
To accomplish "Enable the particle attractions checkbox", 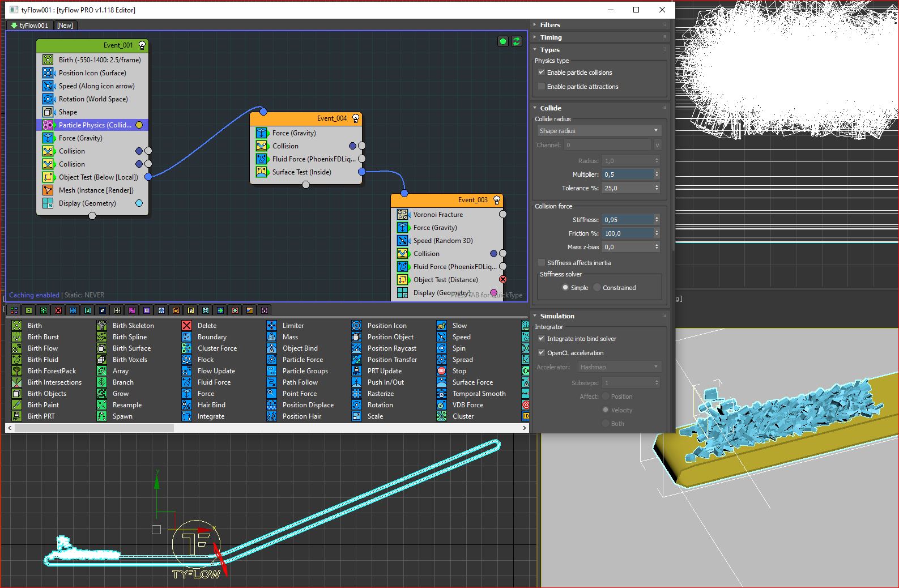I will (x=542, y=87).
